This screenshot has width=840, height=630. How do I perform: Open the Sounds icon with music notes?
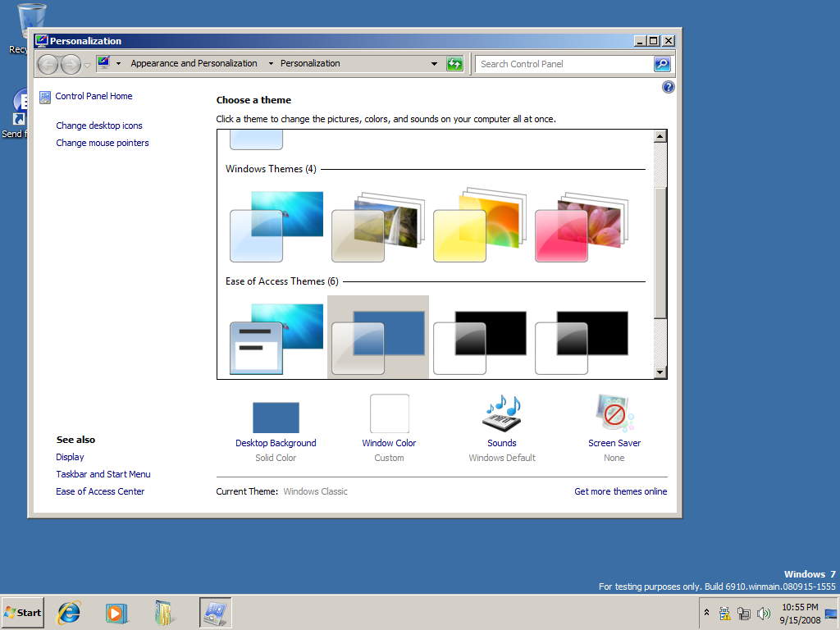502,414
